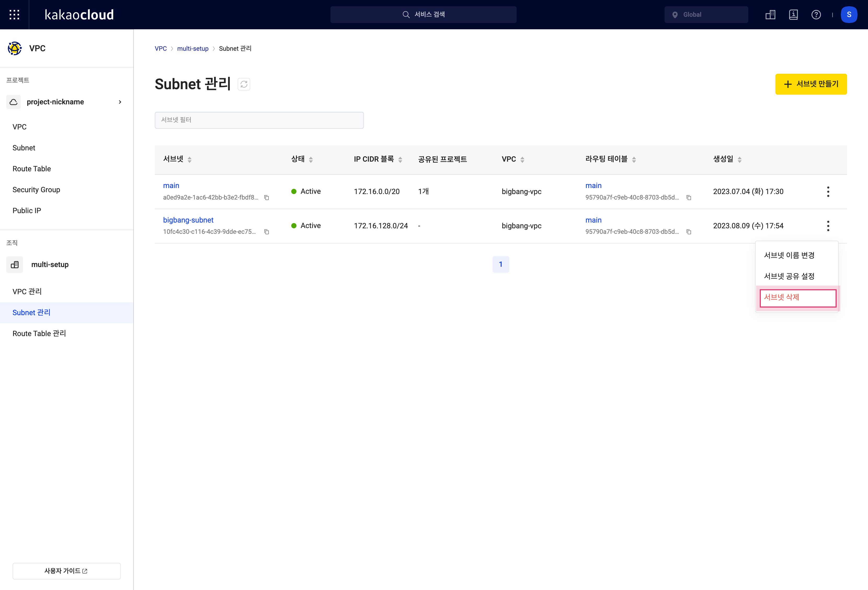
Task: Open Subnet in project sidebar
Action: (24, 148)
